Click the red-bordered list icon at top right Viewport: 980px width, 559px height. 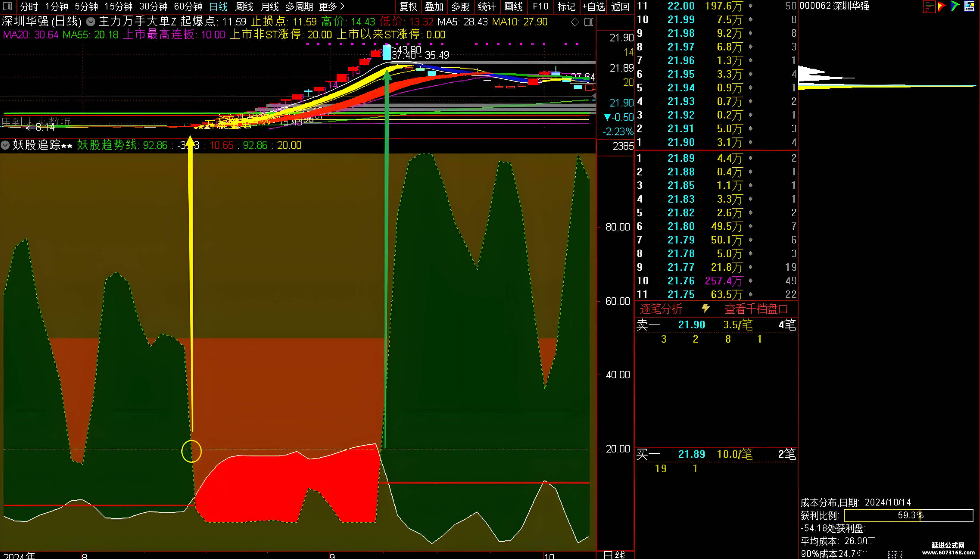[x=929, y=7]
